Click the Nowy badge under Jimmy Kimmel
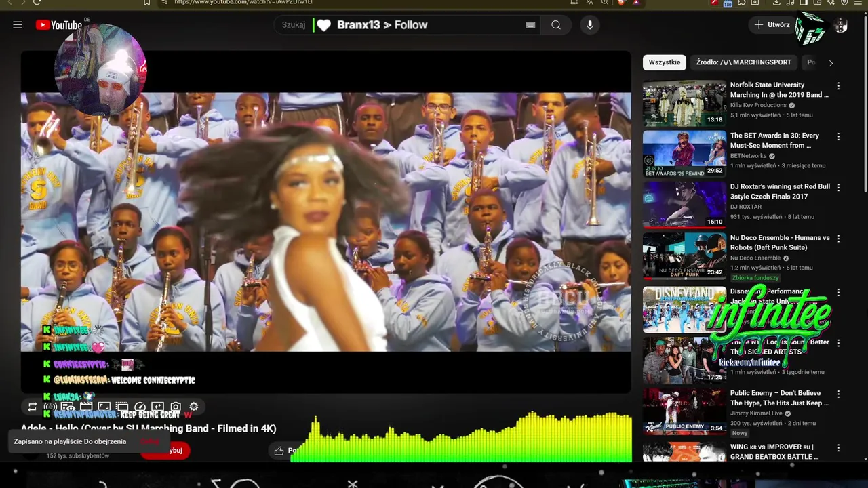This screenshot has width=868, height=488. pos(740,433)
